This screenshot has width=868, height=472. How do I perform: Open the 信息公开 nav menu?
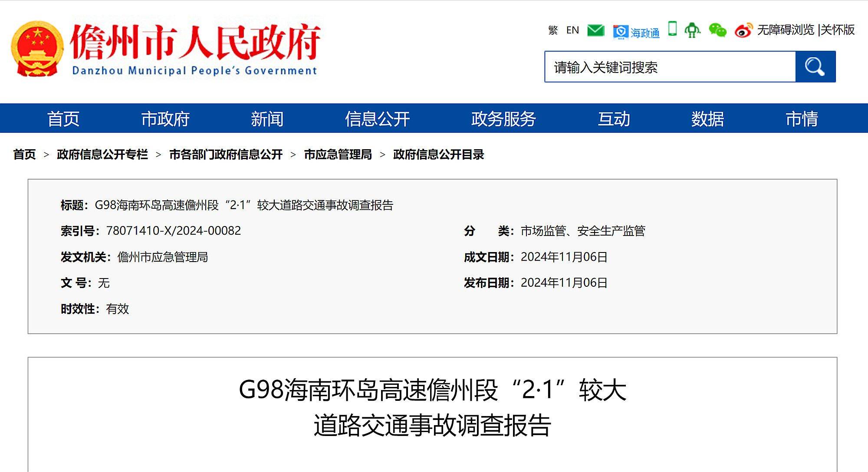pyautogui.click(x=377, y=118)
